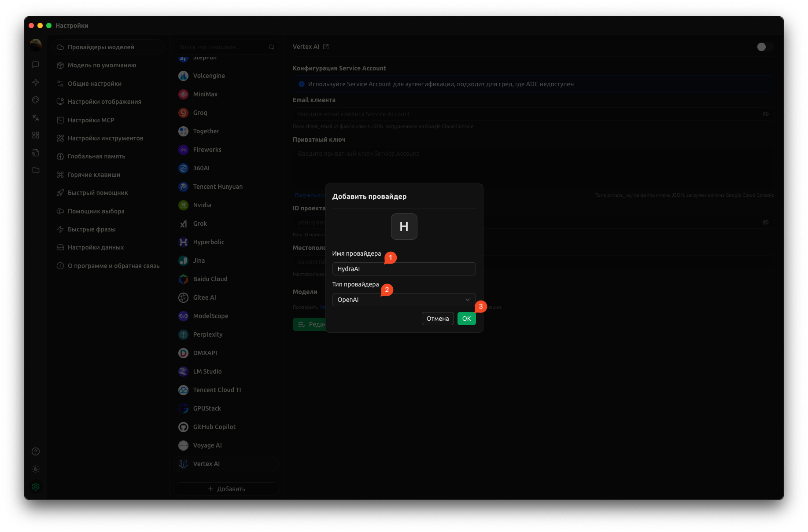This screenshot has height=532, width=808.
Task: Open Модель по умолчанию settings
Action: coord(108,65)
